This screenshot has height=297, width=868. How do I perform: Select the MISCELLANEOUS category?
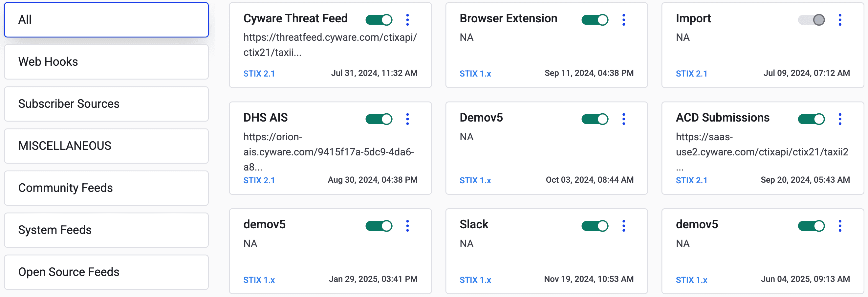click(x=106, y=146)
